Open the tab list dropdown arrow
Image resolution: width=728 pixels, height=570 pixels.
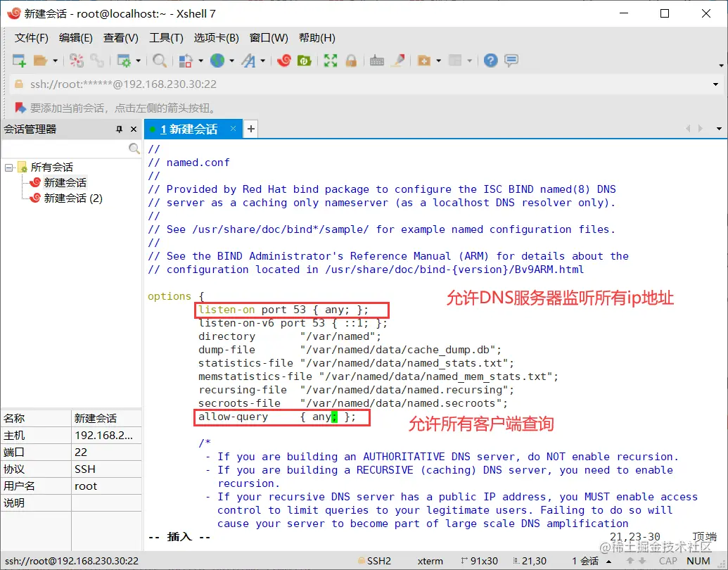pyautogui.click(x=719, y=129)
